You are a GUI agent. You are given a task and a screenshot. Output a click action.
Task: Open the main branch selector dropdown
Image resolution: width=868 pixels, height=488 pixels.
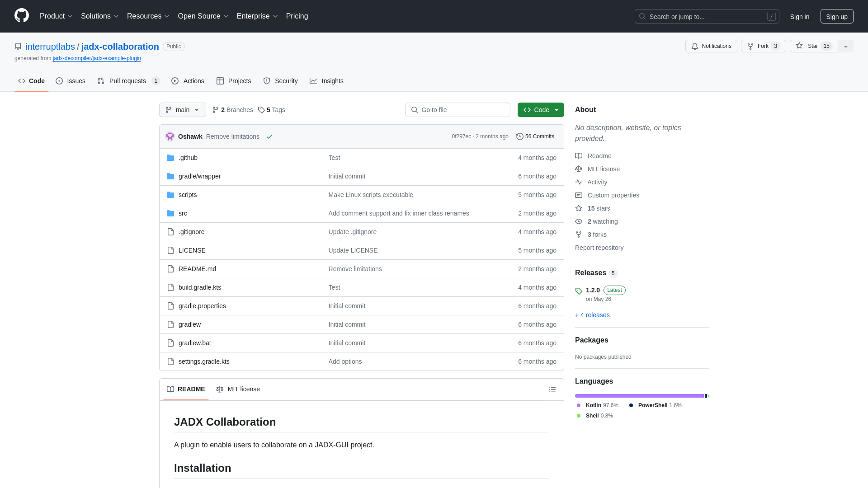pos(183,110)
